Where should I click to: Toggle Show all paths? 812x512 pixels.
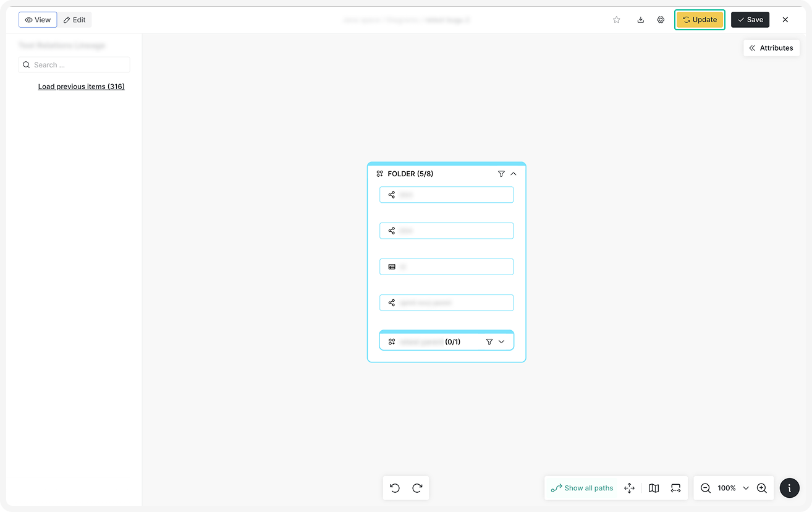pyautogui.click(x=582, y=488)
